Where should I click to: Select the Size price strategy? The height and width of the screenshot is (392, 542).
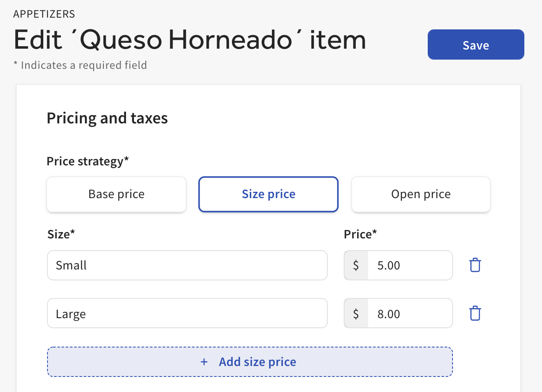268,194
